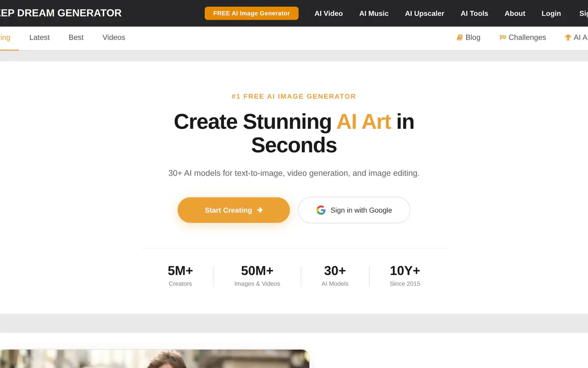Open the AI Music menu item
Viewport: 588px width, 368px height.
374,13
